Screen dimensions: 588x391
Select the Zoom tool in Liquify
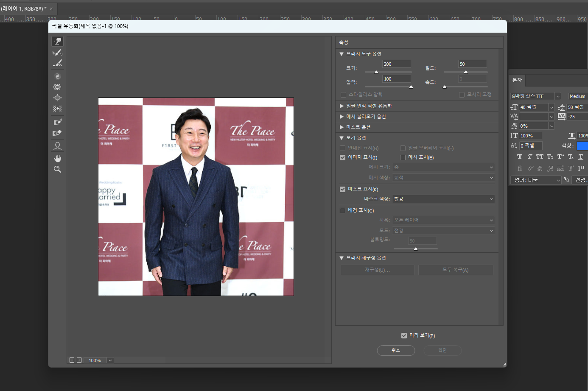(58, 169)
